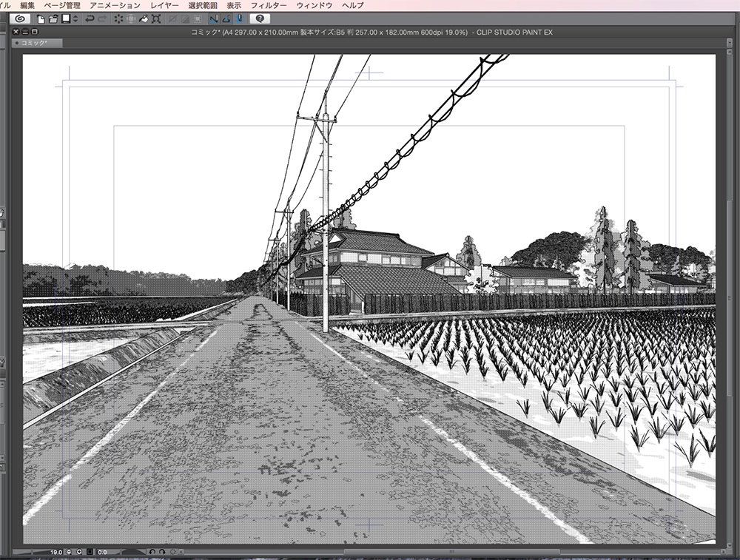Open the 表示 menu dropdown

tap(234, 4)
